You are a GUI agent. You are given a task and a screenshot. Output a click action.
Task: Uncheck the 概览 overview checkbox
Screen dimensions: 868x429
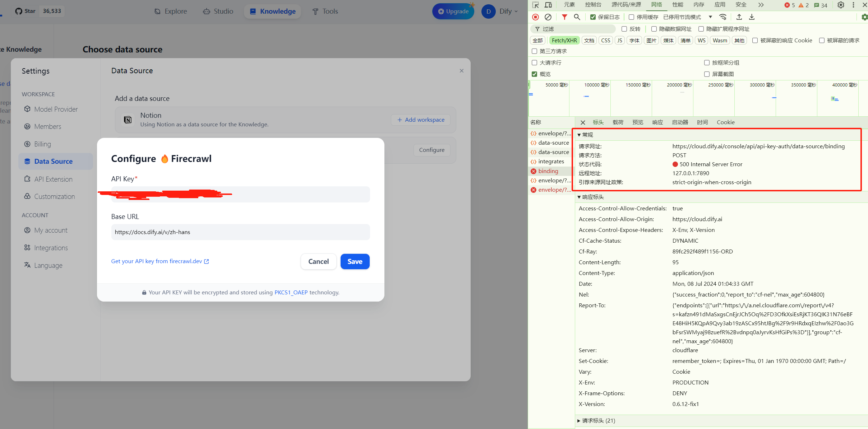click(534, 74)
